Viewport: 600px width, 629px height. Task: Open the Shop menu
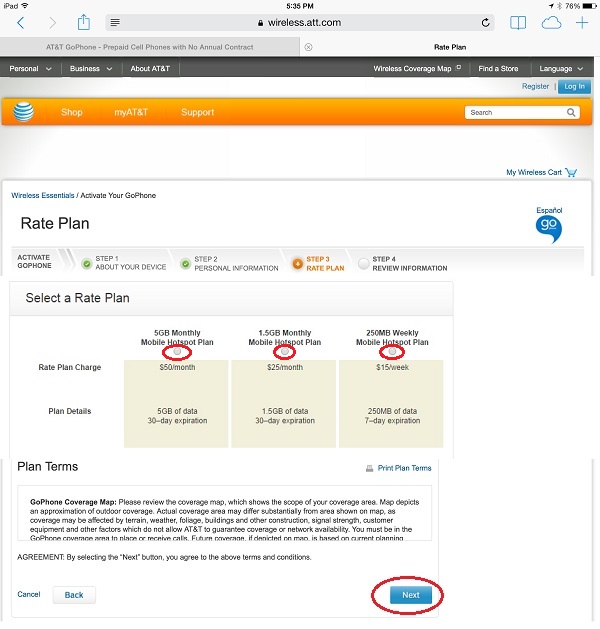pos(72,112)
